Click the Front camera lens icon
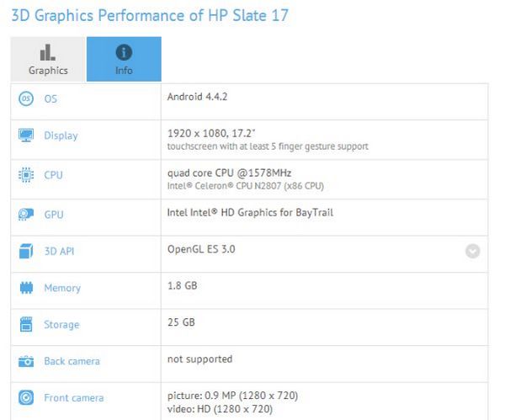Image resolution: width=505 pixels, height=420 pixels. (x=25, y=397)
